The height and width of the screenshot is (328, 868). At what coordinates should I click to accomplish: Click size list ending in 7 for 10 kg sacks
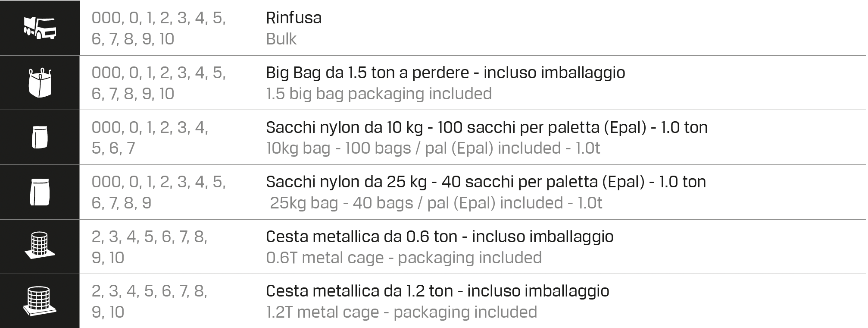(x=150, y=137)
